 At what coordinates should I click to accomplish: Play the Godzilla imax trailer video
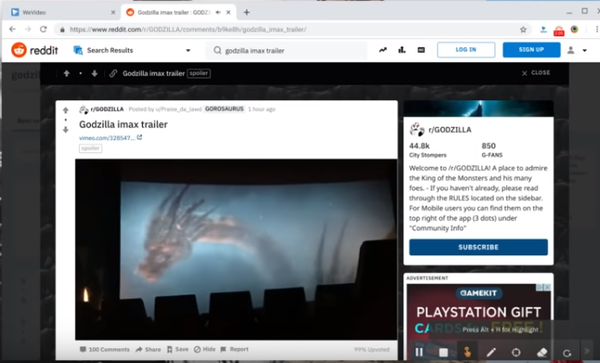[236, 249]
